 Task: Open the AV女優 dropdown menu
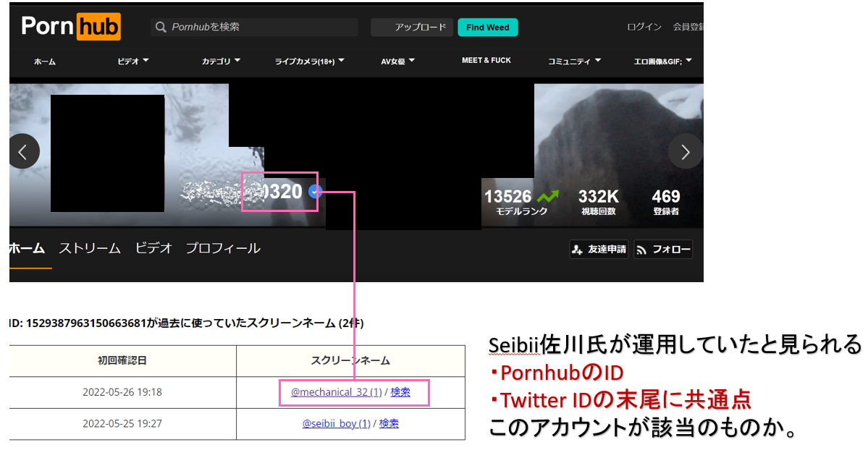point(397,61)
